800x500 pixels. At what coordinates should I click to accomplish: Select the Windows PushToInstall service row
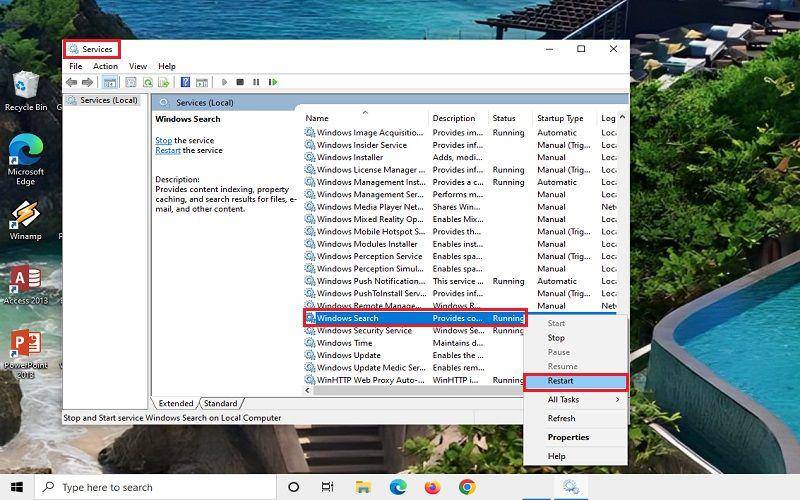(460, 294)
